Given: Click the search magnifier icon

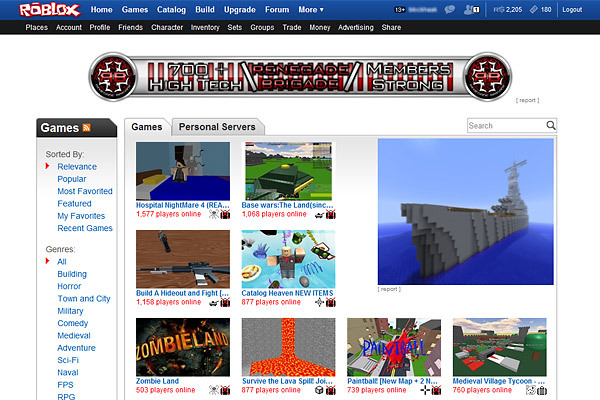Looking at the screenshot, I should pos(551,126).
